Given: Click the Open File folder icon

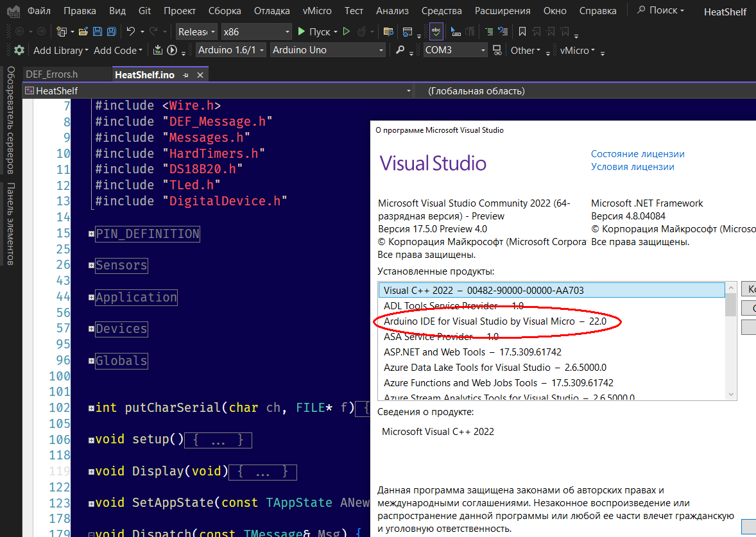Looking at the screenshot, I should (83, 32).
